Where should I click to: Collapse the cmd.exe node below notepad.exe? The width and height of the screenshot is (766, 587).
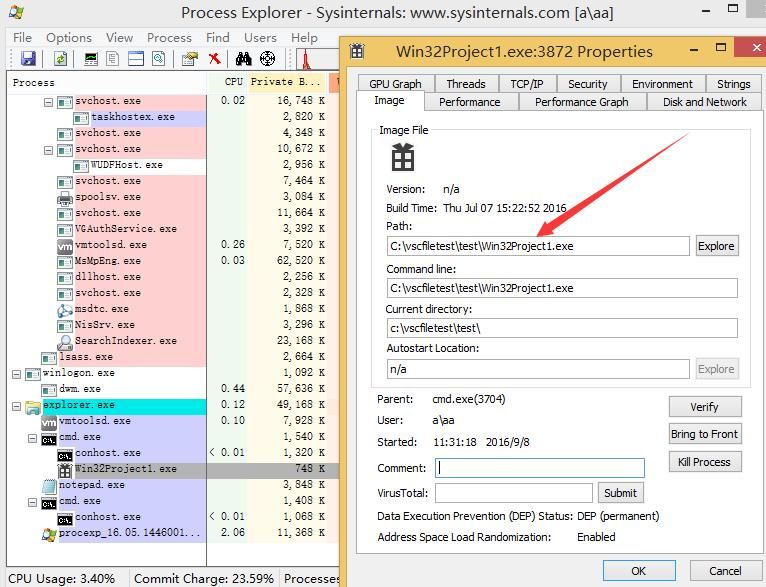[x=32, y=502]
